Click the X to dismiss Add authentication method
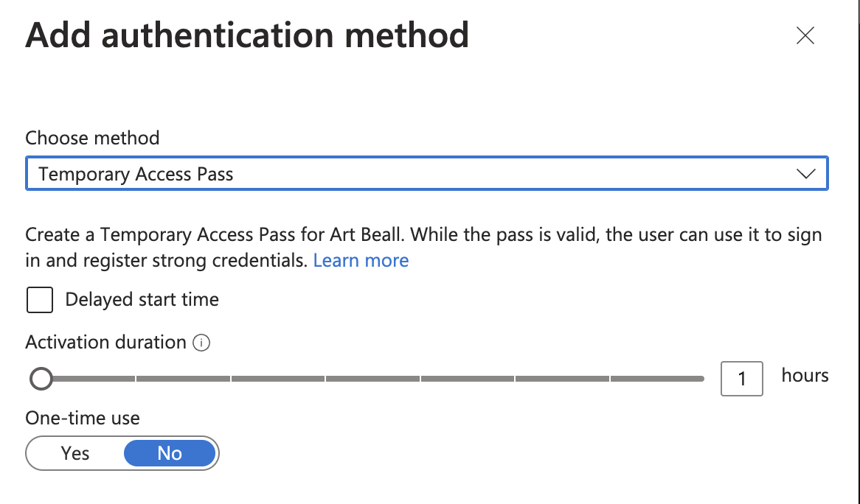Image resolution: width=860 pixels, height=504 pixels. pyautogui.click(x=805, y=35)
